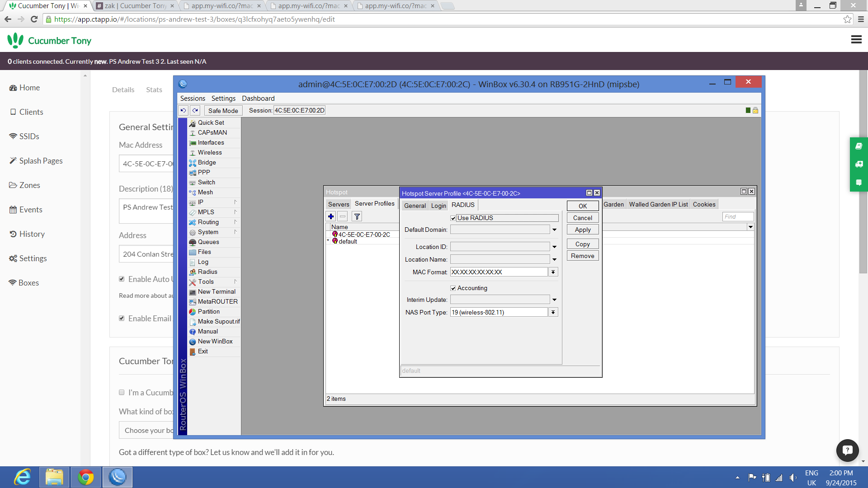Remove selected profile with minus button
868x488 pixels.
pos(343,216)
